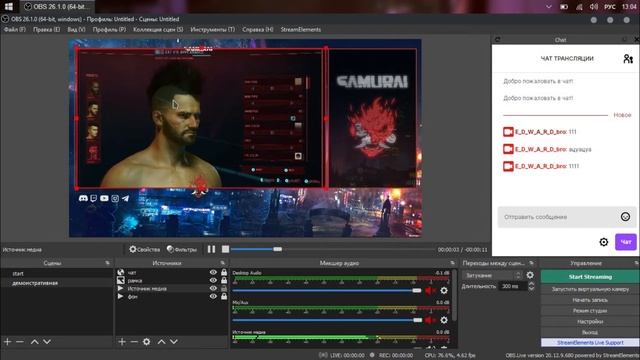This screenshot has width=640, height=360.
Task: Open the Вид menu
Action: click(x=76, y=29)
